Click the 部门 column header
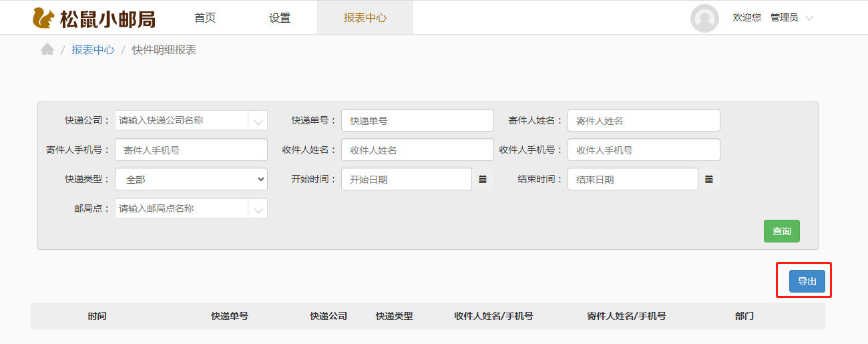This screenshot has height=344, width=868. pos(744,316)
